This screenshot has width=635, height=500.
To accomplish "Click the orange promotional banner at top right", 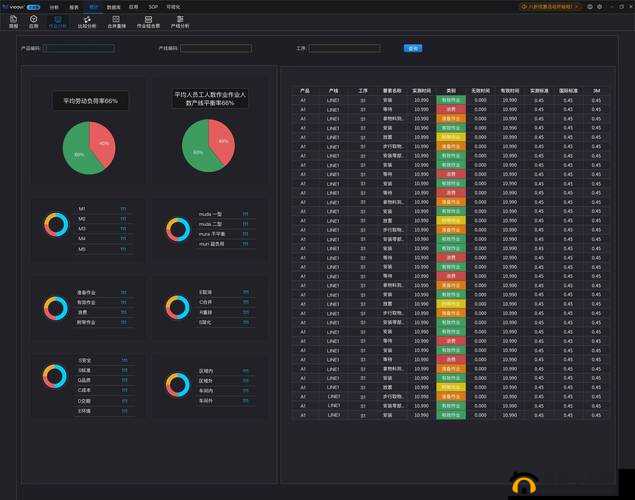I will (x=551, y=7).
